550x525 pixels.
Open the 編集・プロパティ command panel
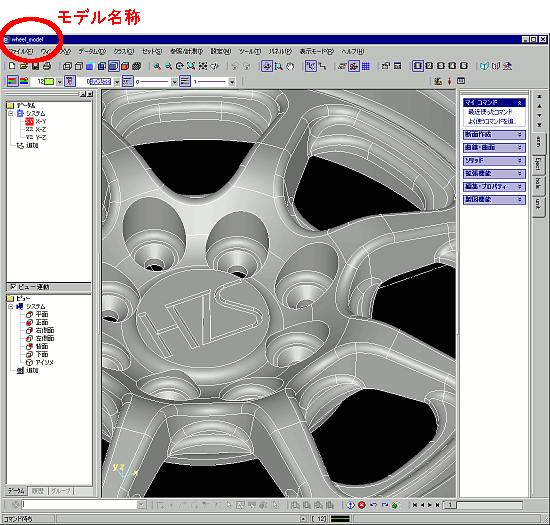coord(494,187)
